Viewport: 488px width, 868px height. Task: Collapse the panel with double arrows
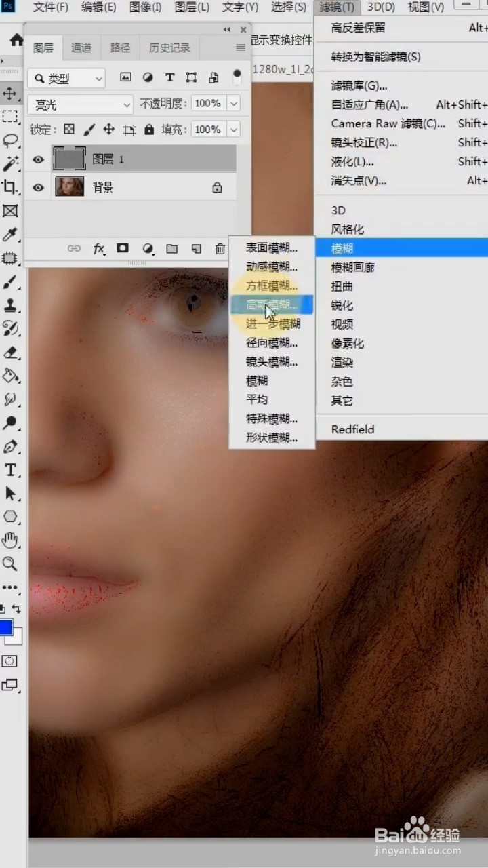pyautogui.click(x=226, y=30)
